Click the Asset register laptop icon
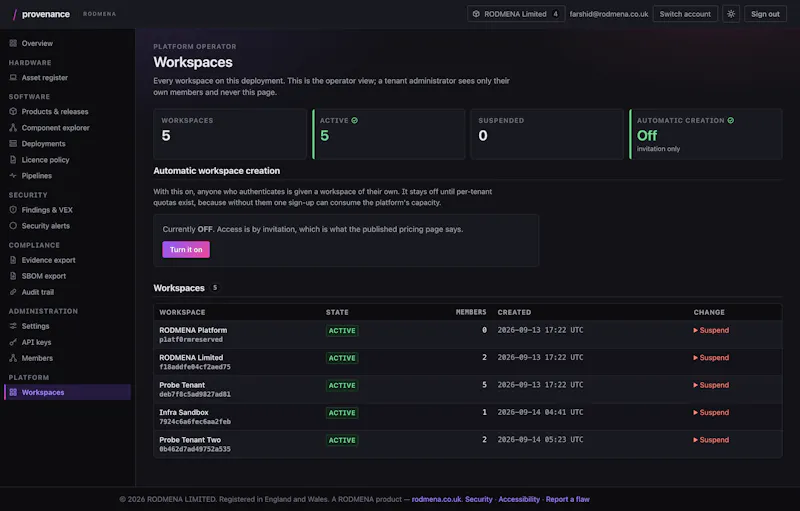The height and width of the screenshot is (511, 800). 13,78
